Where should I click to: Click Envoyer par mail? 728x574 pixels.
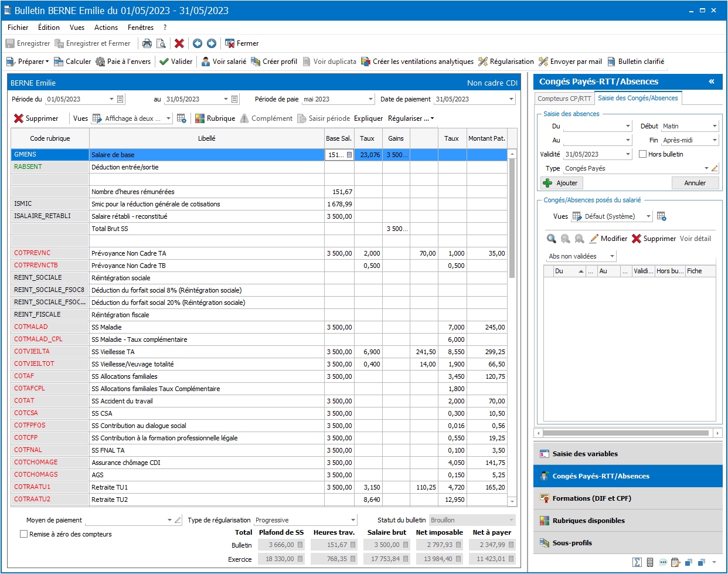pos(570,62)
